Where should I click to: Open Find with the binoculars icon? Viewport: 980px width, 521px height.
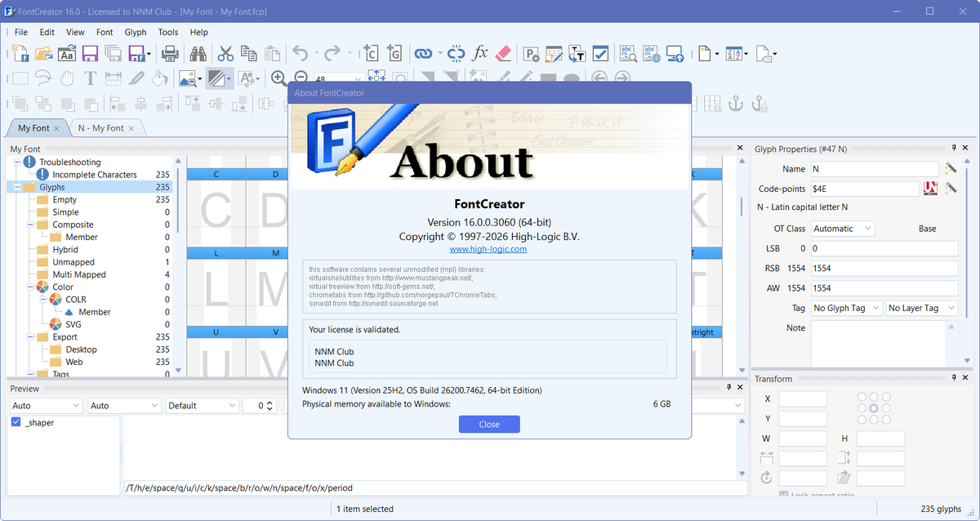tap(198, 54)
